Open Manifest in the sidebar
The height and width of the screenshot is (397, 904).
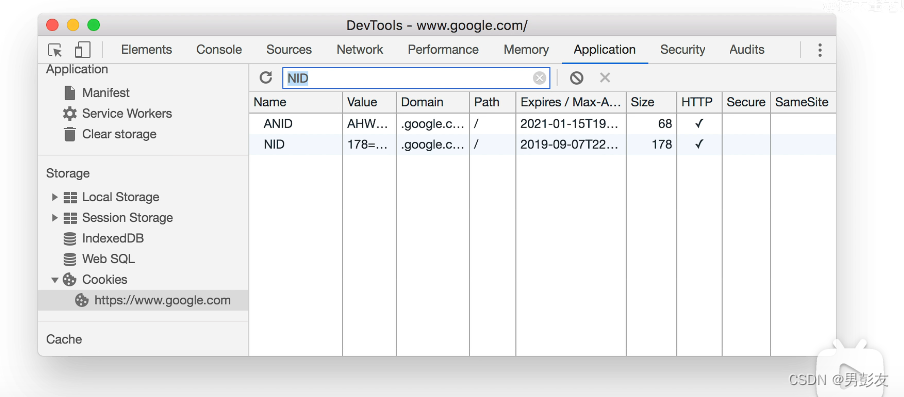pos(106,93)
